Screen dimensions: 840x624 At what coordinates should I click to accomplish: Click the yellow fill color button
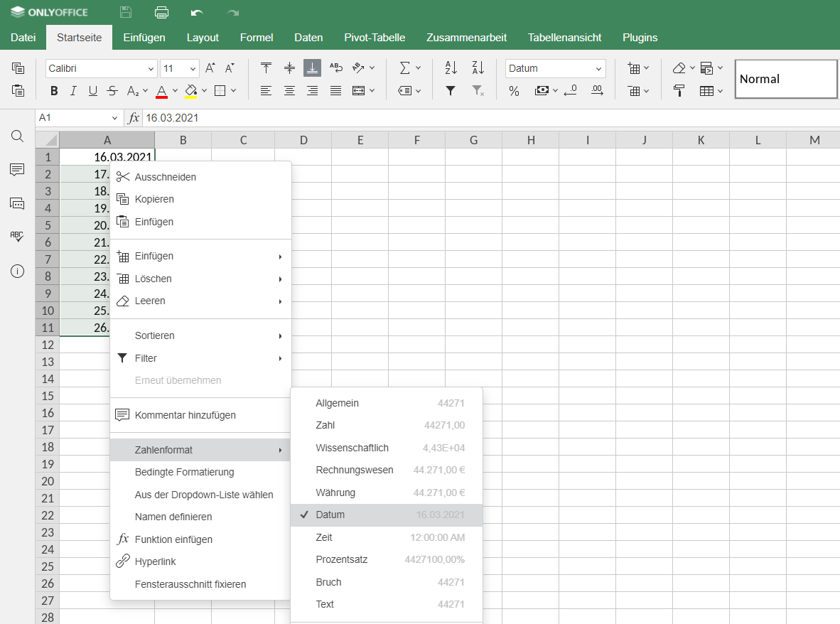click(x=190, y=91)
